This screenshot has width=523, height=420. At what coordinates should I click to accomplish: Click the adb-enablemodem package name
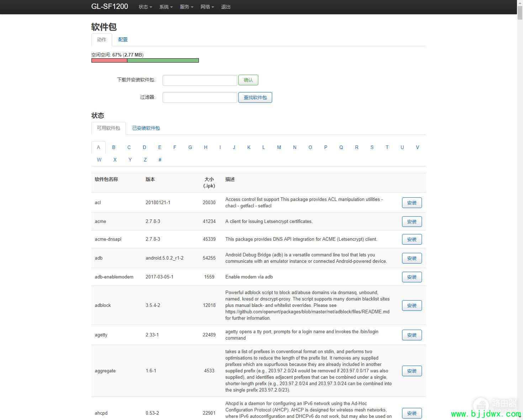tap(114, 277)
